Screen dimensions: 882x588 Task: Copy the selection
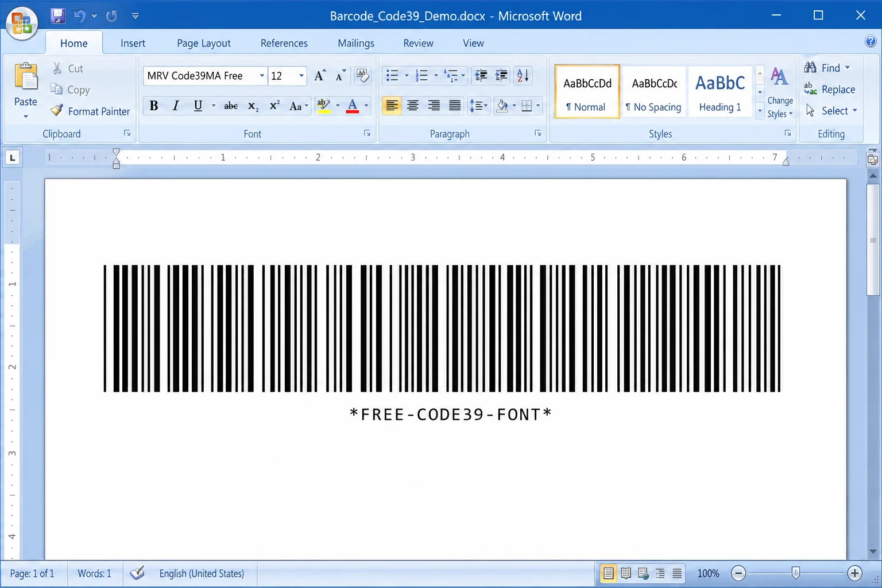click(x=70, y=90)
